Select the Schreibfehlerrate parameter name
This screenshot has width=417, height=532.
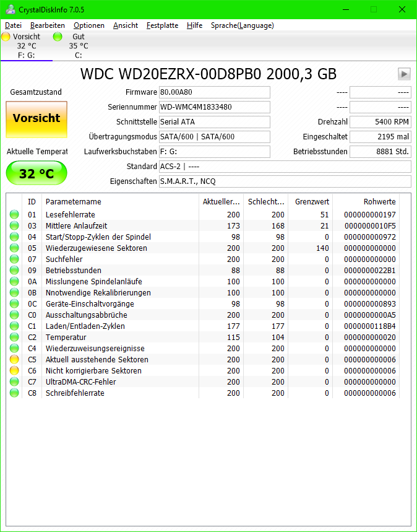tap(75, 393)
